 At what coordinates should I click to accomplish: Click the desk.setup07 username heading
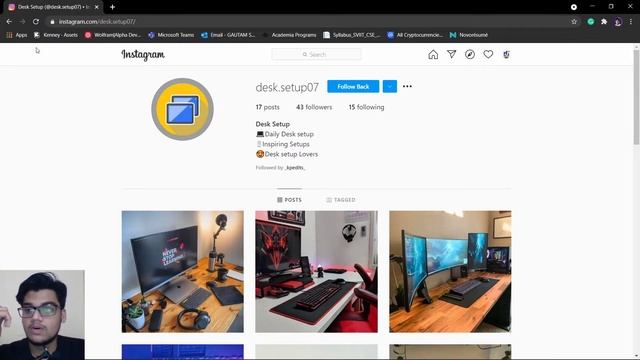tap(287, 87)
